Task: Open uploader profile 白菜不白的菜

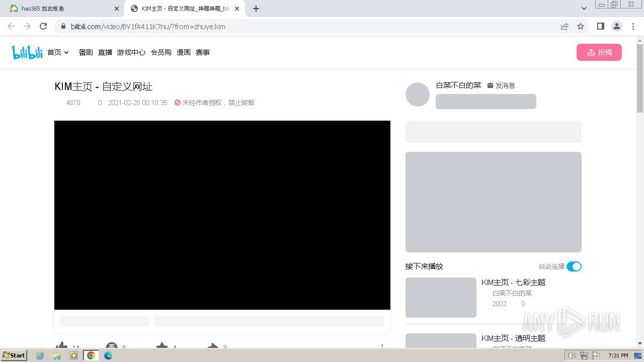Action: 458,85
